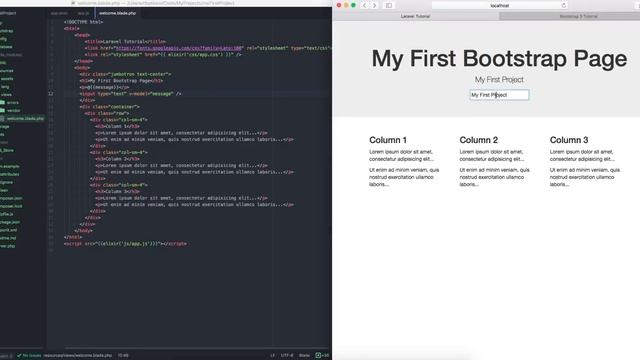
Task: Click the git changes icon in status bar
Action: [322, 356]
